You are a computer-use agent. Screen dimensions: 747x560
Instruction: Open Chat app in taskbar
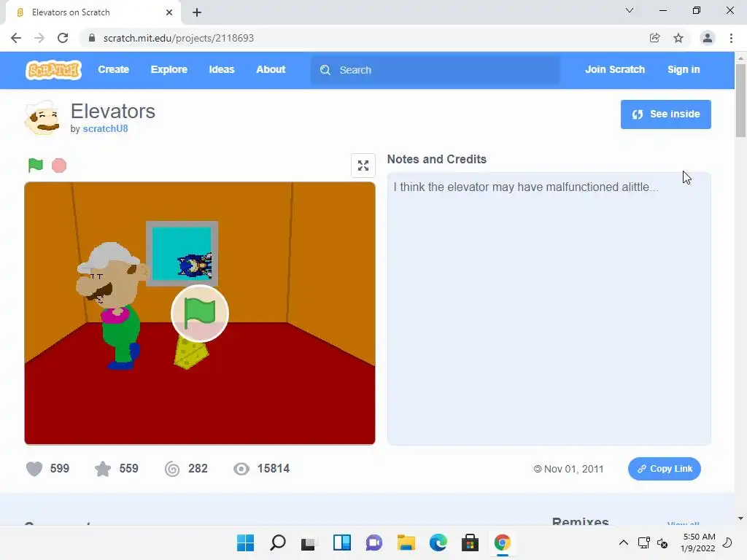tap(374, 542)
